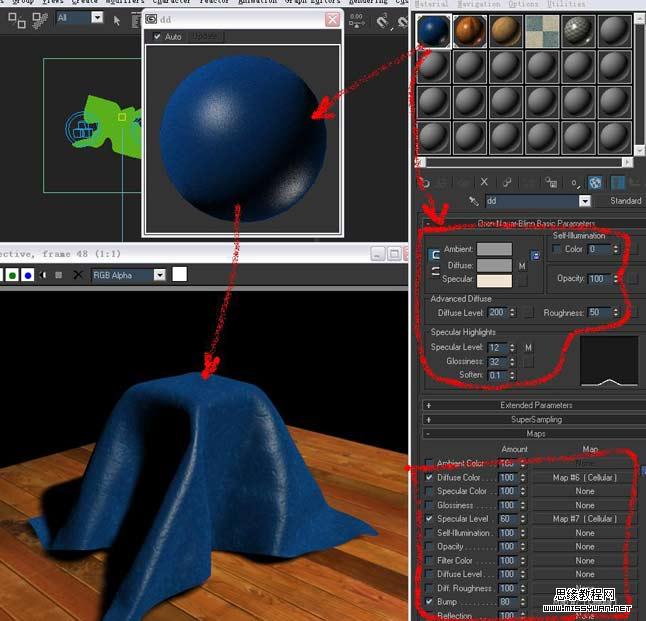
Task: Click the Opacity map None button
Action: tap(585, 546)
